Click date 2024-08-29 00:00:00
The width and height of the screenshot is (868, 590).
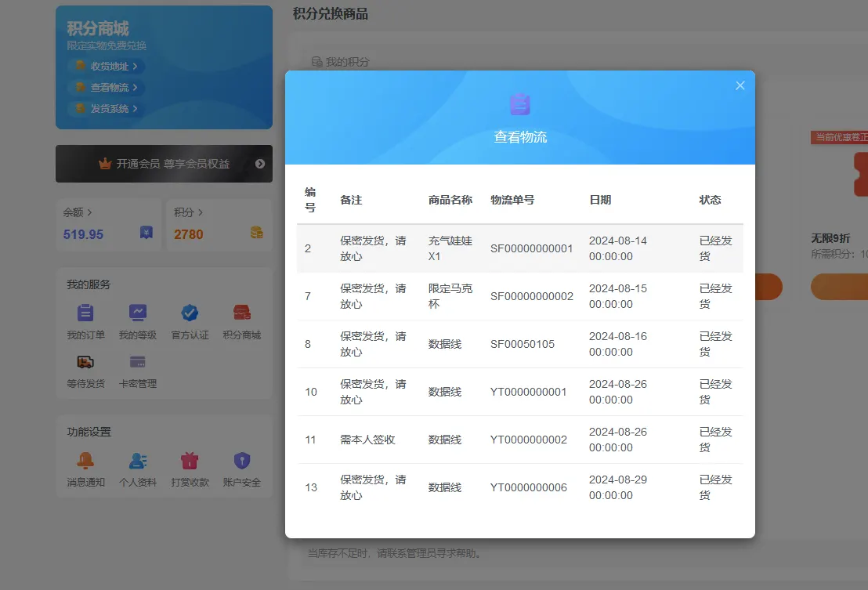(618, 487)
